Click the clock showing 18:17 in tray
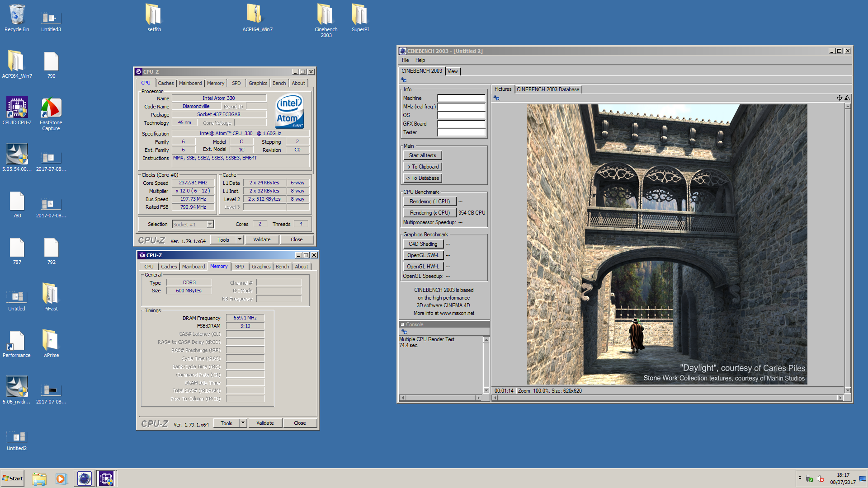Image resolution: width=868 pixels, height=488 pixels. coord(843,475)
